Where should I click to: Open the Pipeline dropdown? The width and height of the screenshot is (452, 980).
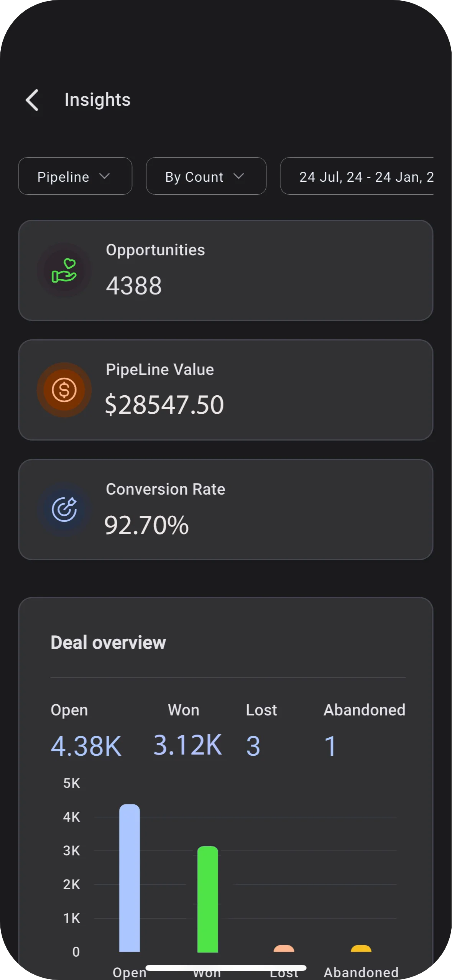[x=75, y=176]
